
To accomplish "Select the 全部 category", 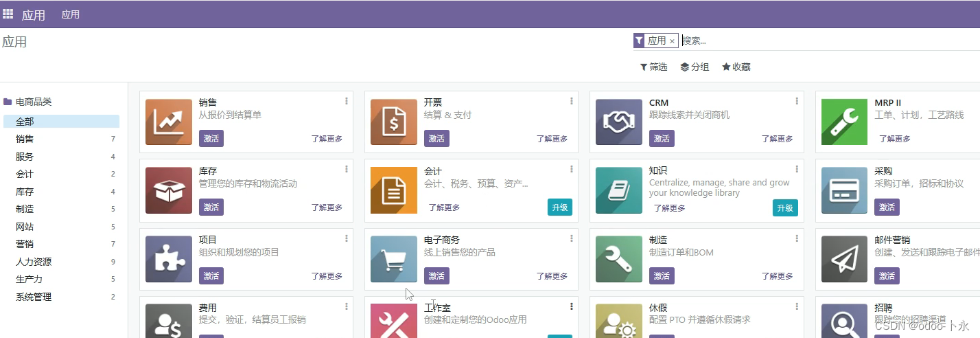I will (x=61, y=122).
